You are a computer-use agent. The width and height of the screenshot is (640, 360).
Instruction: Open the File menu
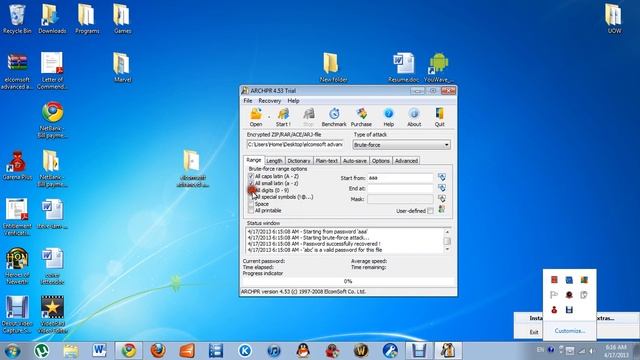(248, 100)
